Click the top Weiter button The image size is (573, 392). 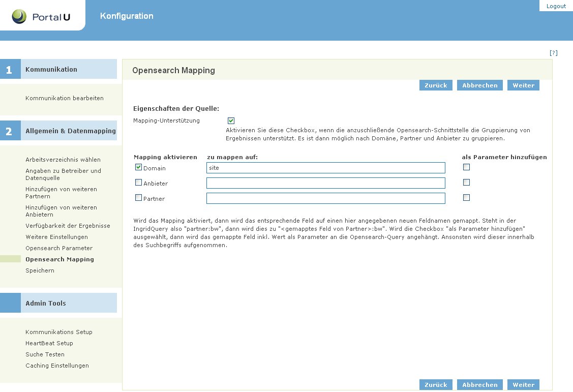pyautogui.click(x=523, y=85)
